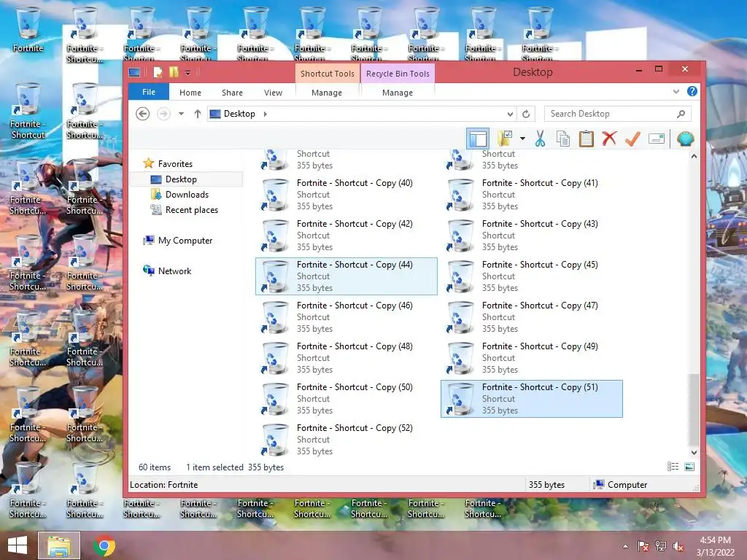Image resolution: width=747 pixels, height=560 pixels.
Task: Click the blue shell icon in toolbar
Action: coord(686,139)
